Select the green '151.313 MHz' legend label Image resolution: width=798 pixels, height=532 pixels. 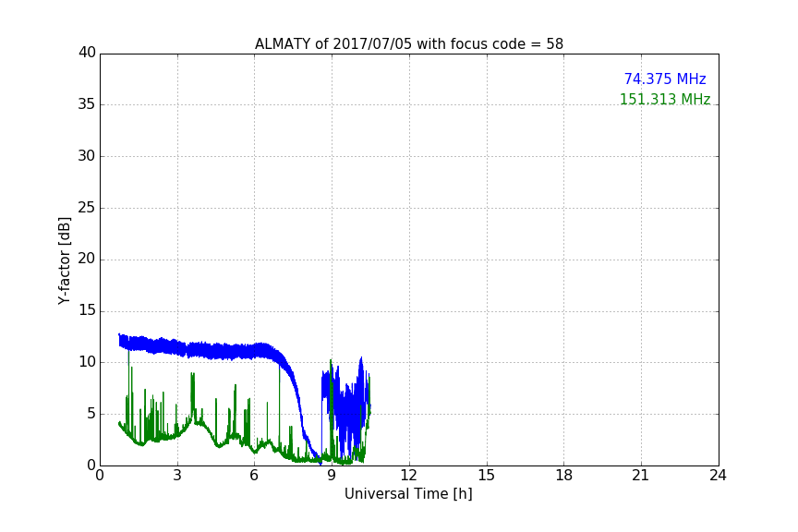pyautogui.click(x=665, y=99)
